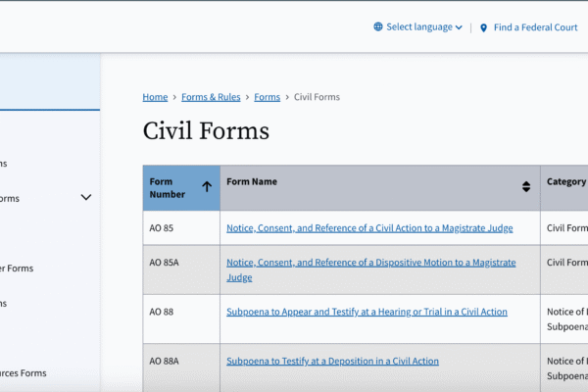Sort table by Form Number column header
588x392 pixels.
coord(169,187)
